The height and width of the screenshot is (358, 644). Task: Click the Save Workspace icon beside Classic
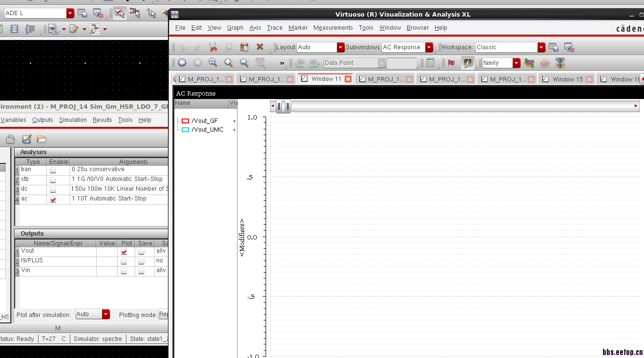point(553,47)
